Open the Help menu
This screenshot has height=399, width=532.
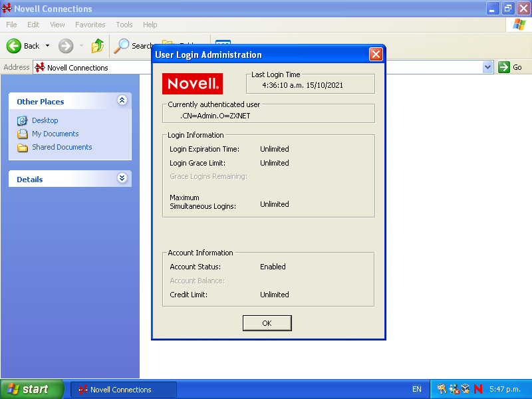pyautogui.click(x=150, y=25)
